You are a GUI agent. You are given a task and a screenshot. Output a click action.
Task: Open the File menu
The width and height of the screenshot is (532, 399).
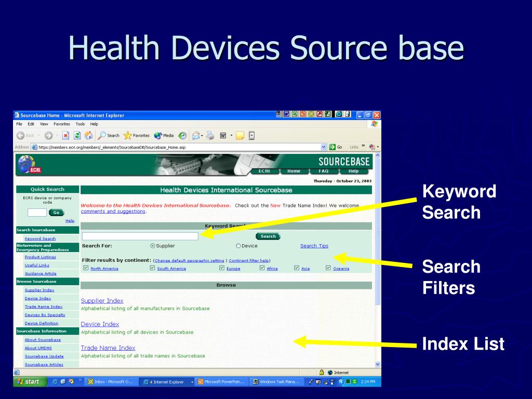click(x=19, y=124)
